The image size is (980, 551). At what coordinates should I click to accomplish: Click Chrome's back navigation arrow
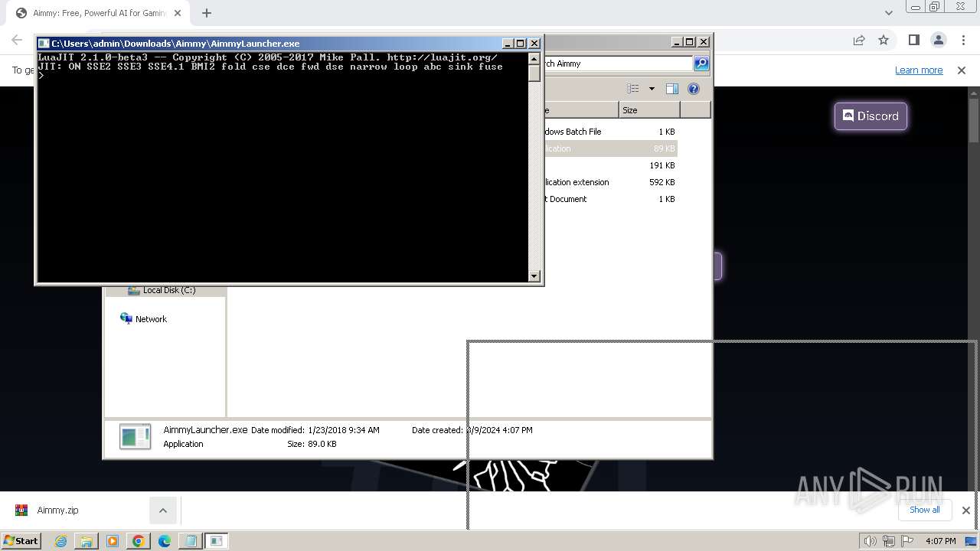click(17, 41)
